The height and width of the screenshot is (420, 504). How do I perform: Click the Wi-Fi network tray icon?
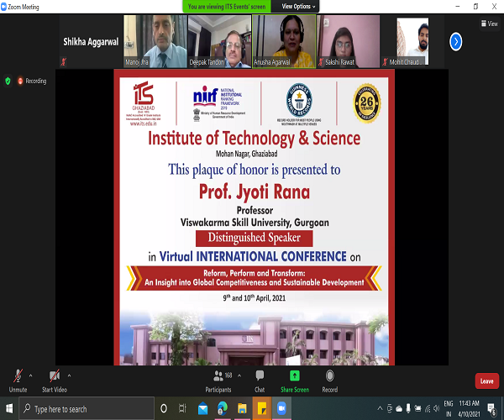tap(428, 408)
